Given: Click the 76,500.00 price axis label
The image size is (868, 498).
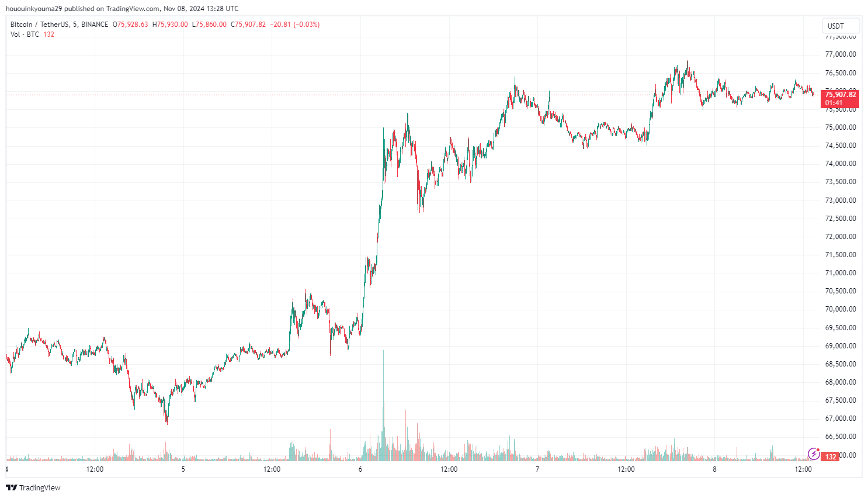Looking at the screenshot, I should (x=841, y=73).
